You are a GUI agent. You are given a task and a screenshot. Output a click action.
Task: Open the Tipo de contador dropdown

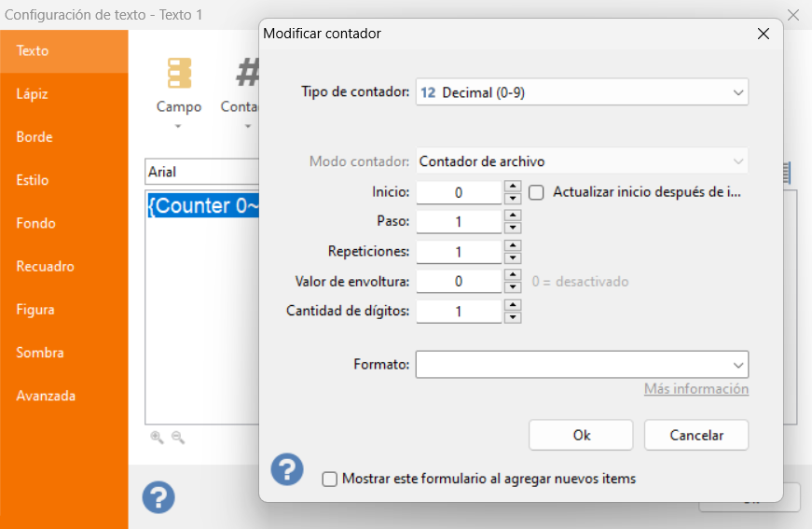(582, 92)
